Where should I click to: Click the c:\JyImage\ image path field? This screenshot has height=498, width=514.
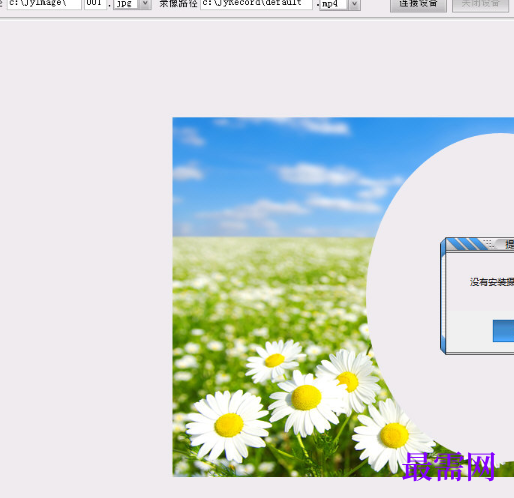point(44,4)
